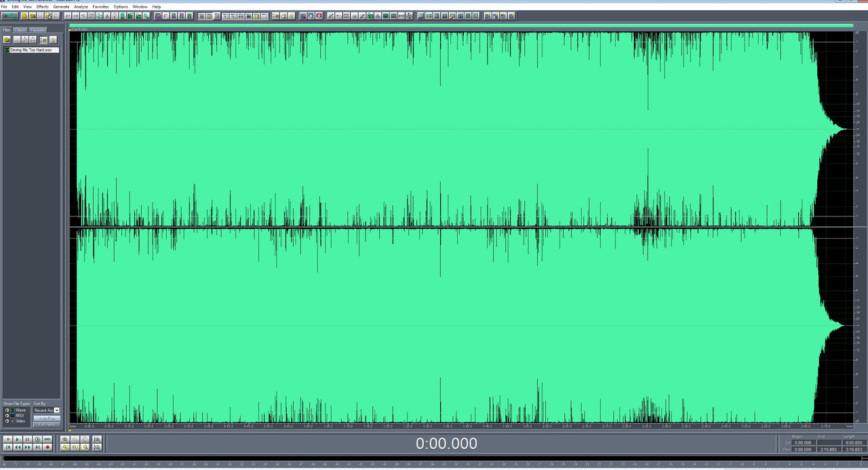
Task: Open the File menu
Action: 4,7
